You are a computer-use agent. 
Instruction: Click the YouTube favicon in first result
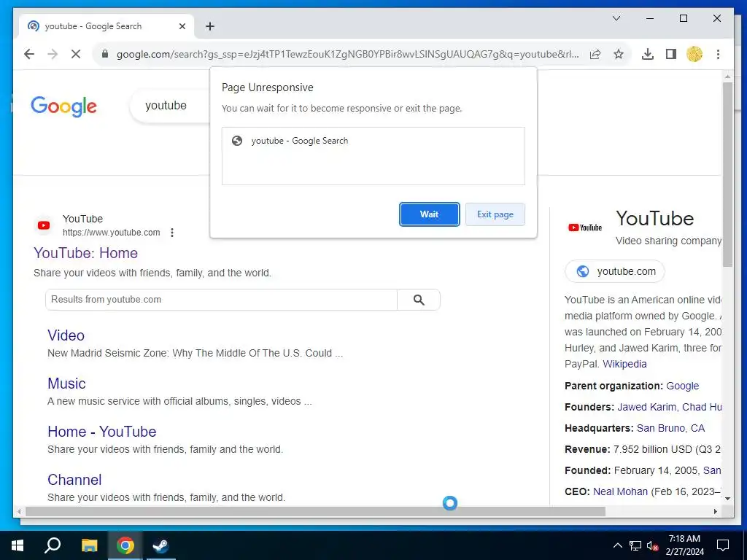(44, 225)
